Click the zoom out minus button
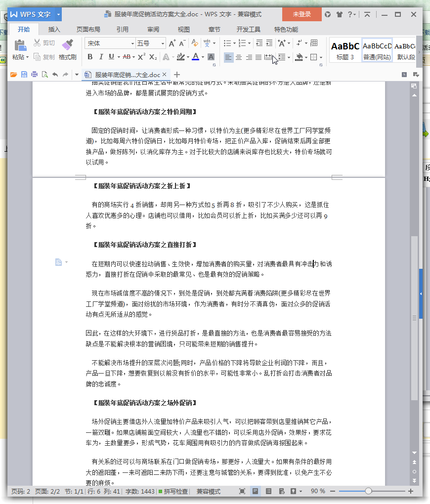 333,491
